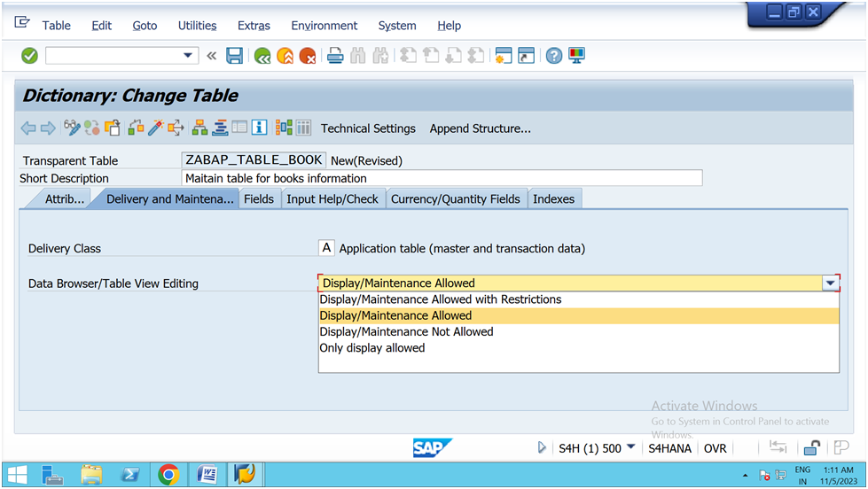The image size is (868, 489).
Task: Click the previous object left arrow
Action: tap(28, 128)
